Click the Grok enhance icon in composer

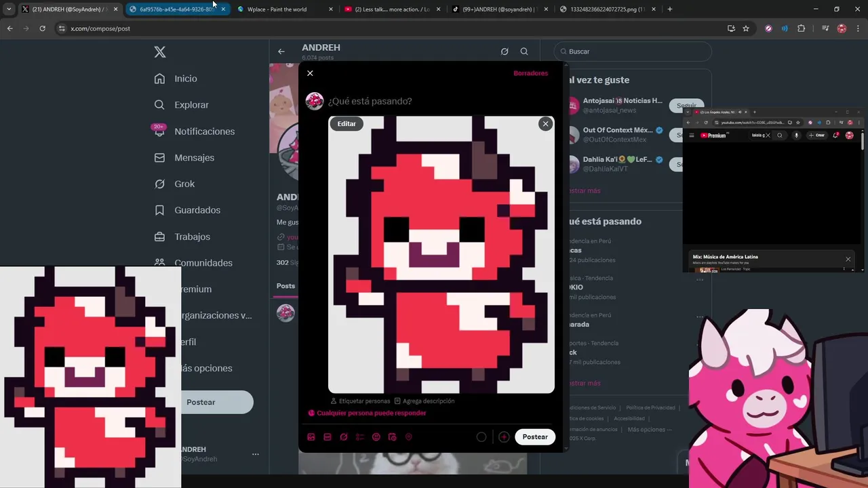pyautogui.click(x=344, y=437)
